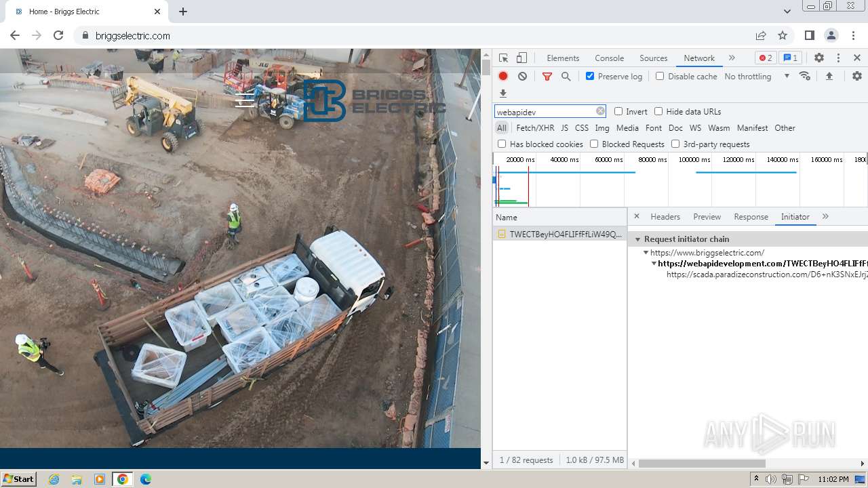Collapse Request initiator chain section
The width and height of the screenshot is (868, 488).
(637, 239)
